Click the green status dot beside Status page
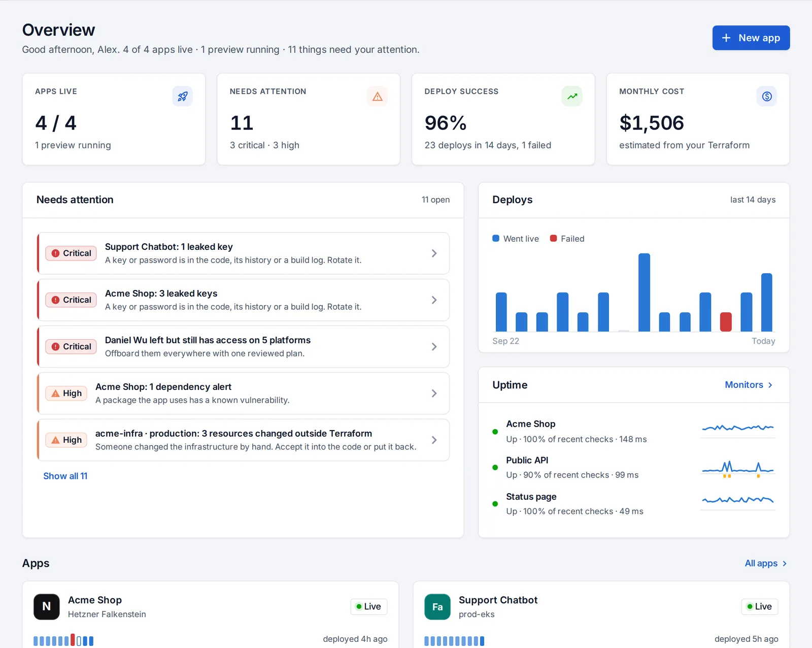Image resolution: width=812 pixels, height=648 pixels. click(x=495, y=504)
